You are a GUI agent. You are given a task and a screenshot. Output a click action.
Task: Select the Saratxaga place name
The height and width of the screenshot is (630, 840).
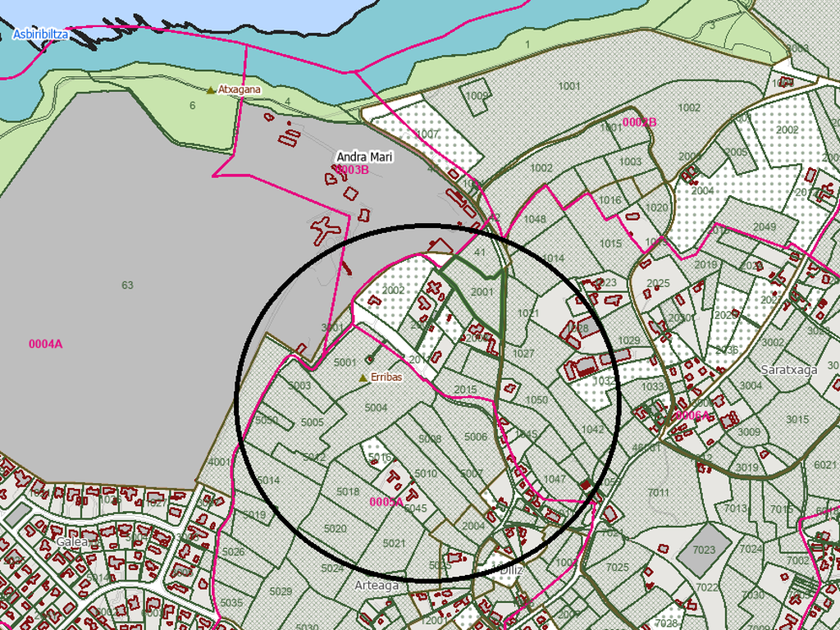pyautogui.click(x=789, y=369)
